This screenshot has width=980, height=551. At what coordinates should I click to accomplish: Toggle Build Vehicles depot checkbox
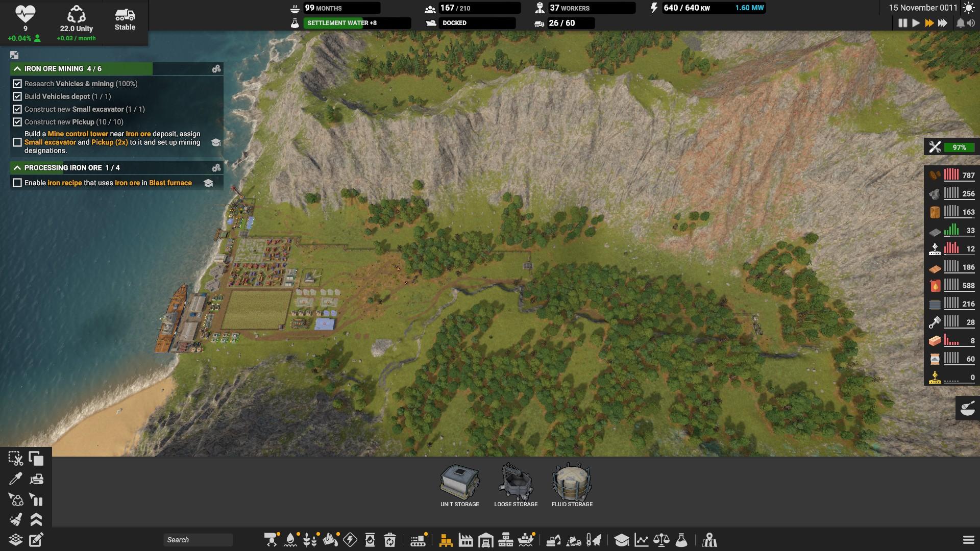coord(17,96)
